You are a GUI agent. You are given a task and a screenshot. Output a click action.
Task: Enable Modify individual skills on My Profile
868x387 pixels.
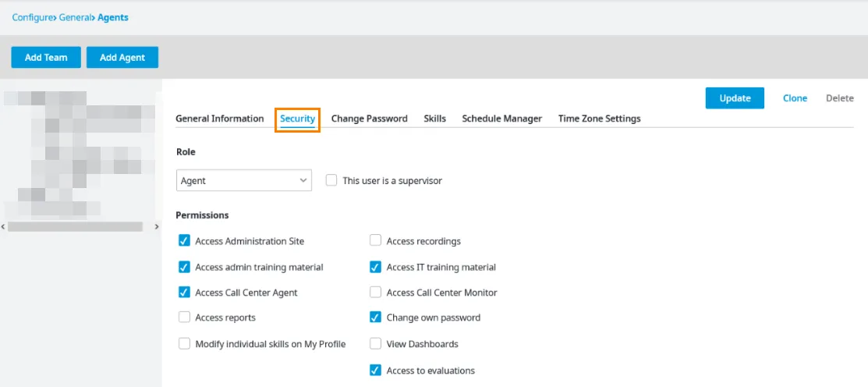pos(184,344)
